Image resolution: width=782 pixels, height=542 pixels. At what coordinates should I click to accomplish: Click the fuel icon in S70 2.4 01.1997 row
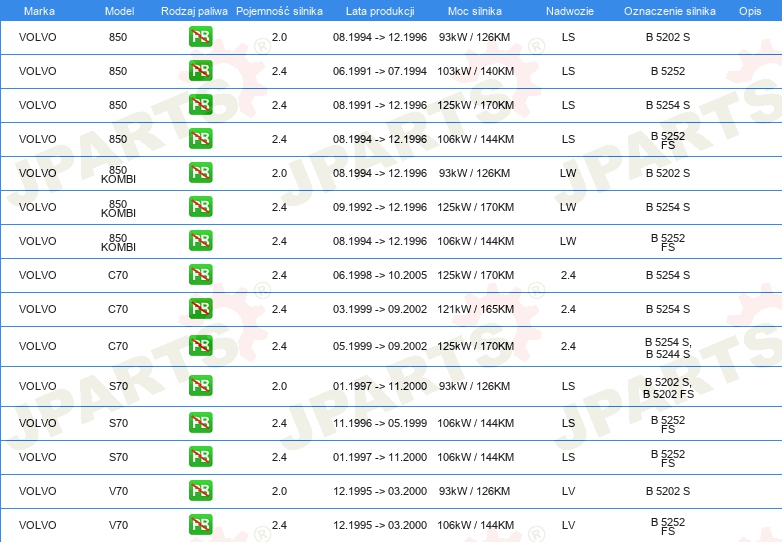[200, 456]
